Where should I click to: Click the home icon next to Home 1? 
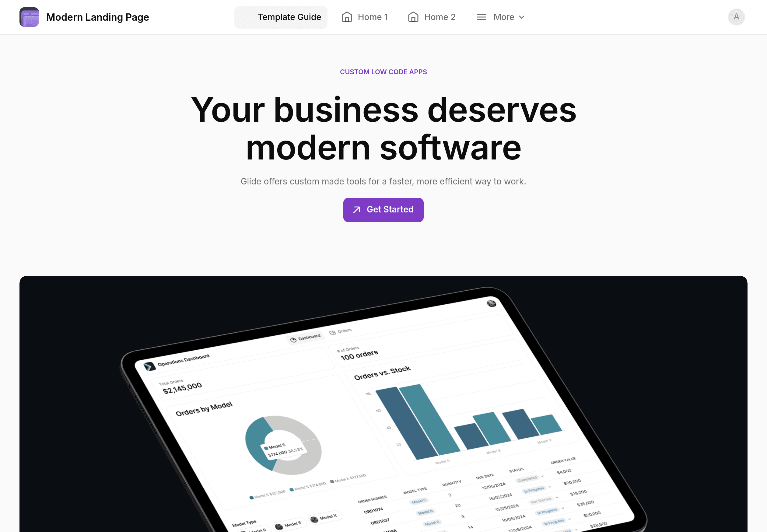(x=347, y=17)
